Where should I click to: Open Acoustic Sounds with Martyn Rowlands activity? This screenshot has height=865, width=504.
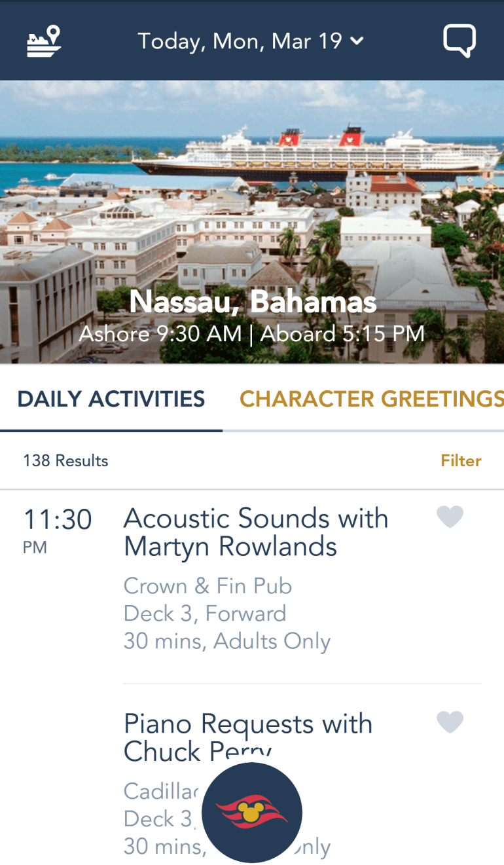pyautogui.click(x=255, y=532)
